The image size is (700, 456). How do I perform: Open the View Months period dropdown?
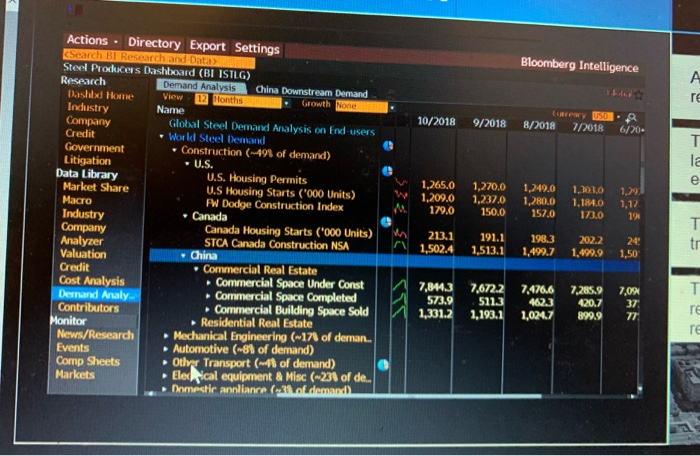[x=251, y=101]
